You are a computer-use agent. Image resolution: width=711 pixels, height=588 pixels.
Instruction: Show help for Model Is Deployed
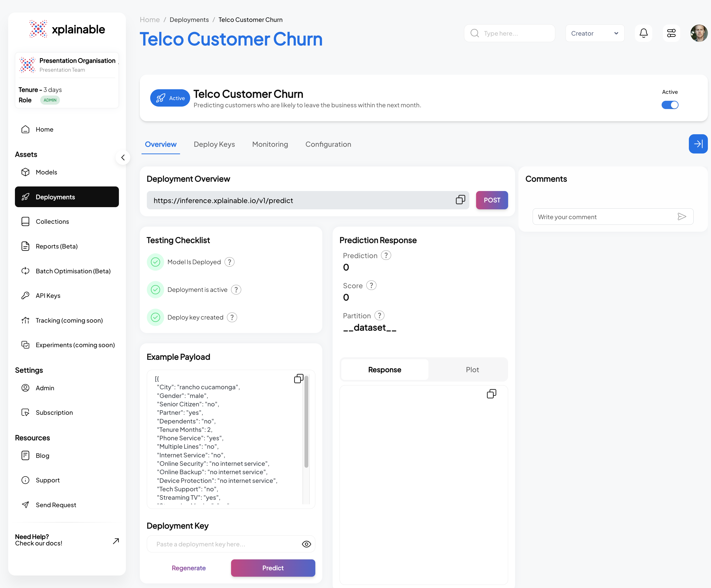(229, 262)
